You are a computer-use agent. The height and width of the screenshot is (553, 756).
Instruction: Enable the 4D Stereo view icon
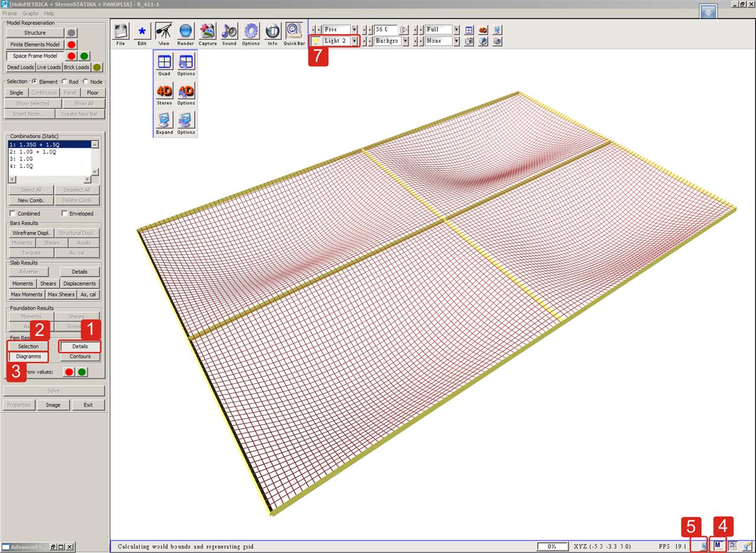164,92
